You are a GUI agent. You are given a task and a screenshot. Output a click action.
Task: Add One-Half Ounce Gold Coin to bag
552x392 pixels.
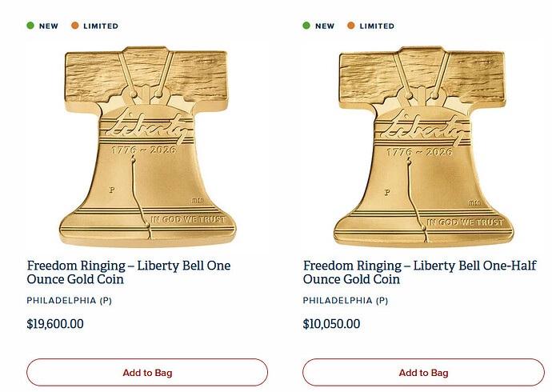(423, 372)
